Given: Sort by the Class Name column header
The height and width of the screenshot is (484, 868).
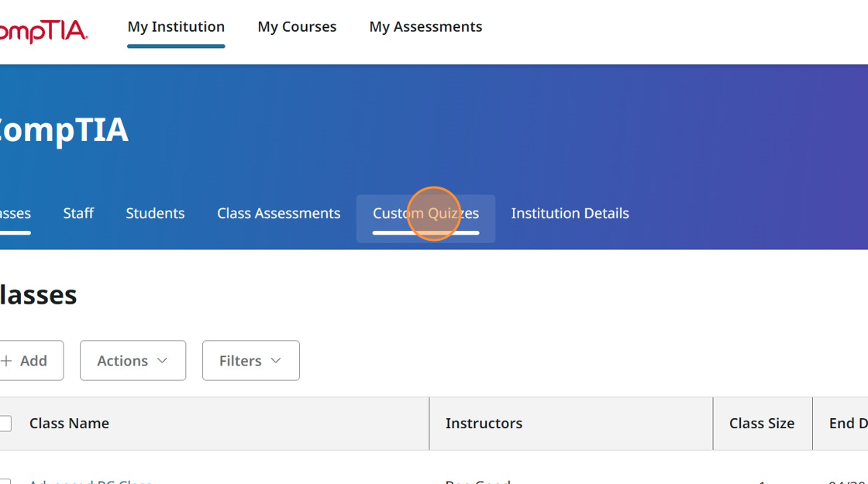Looking at the screenshot, I should point(69,423).
